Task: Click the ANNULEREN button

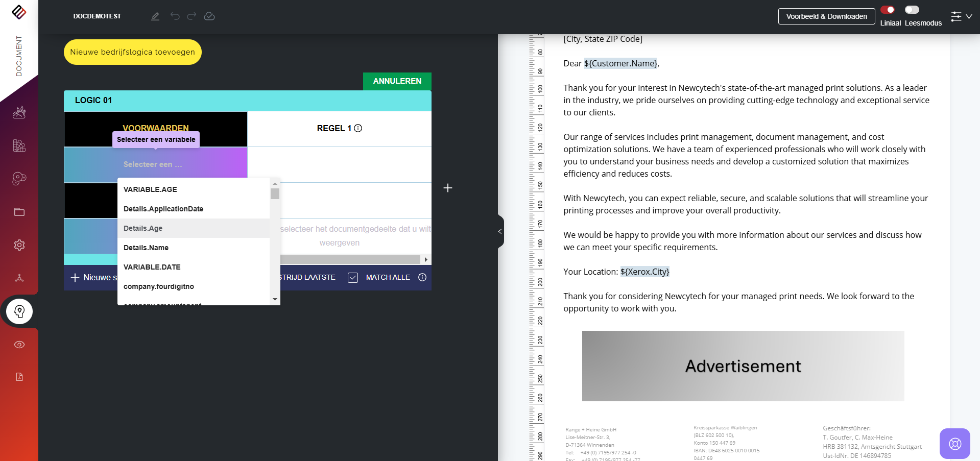Action: tap(397, 81)
